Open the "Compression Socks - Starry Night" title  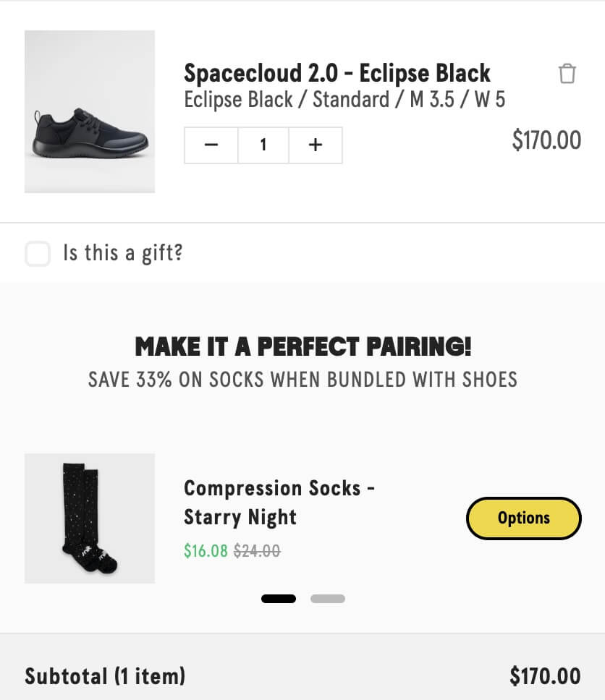279,503
